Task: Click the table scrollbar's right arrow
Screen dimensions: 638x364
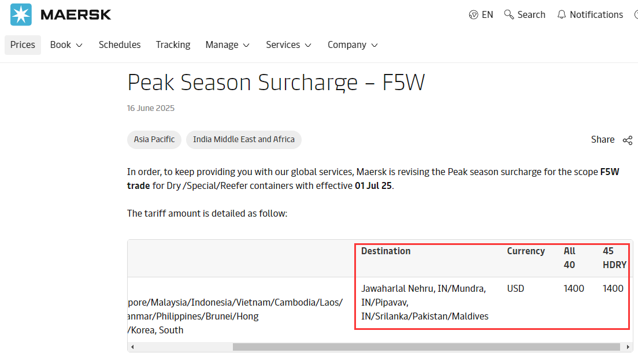Action: [627, 347]
